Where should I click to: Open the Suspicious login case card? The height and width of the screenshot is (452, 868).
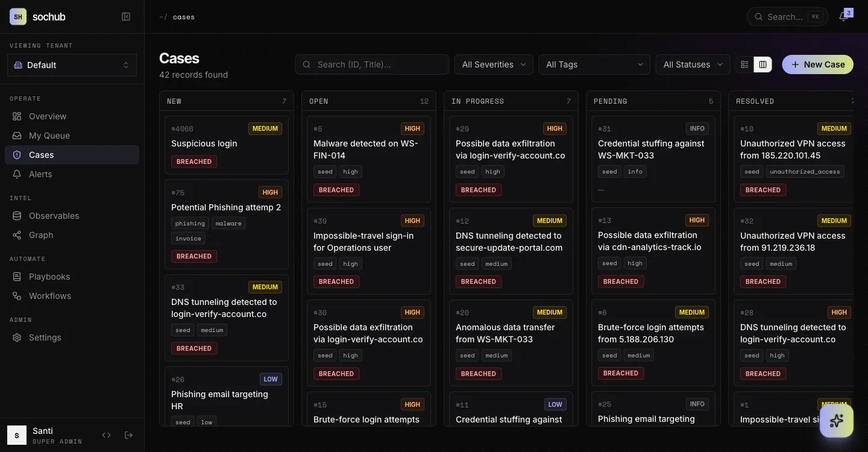click(x=227, y=145)
